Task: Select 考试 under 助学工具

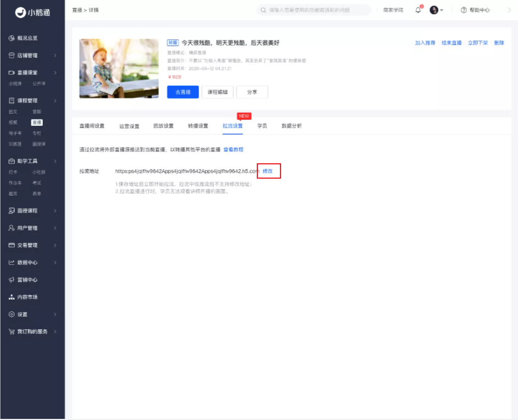Action: (x=37, y=183)
